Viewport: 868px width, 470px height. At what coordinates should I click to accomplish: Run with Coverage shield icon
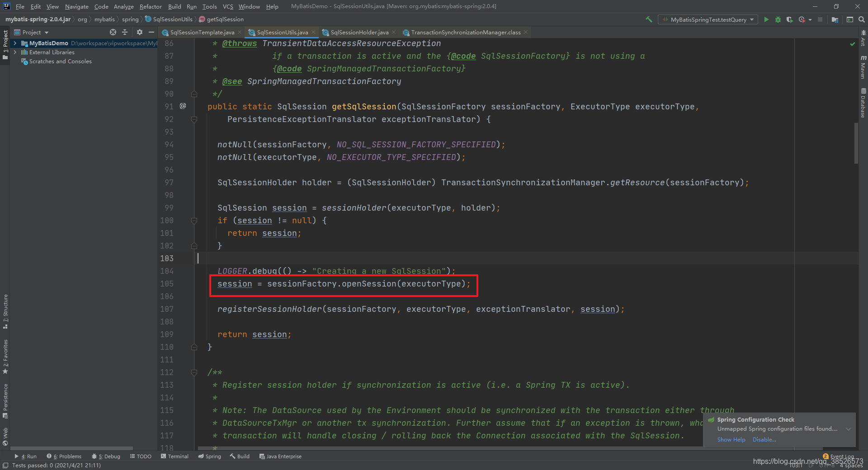(x=789, y=19)
